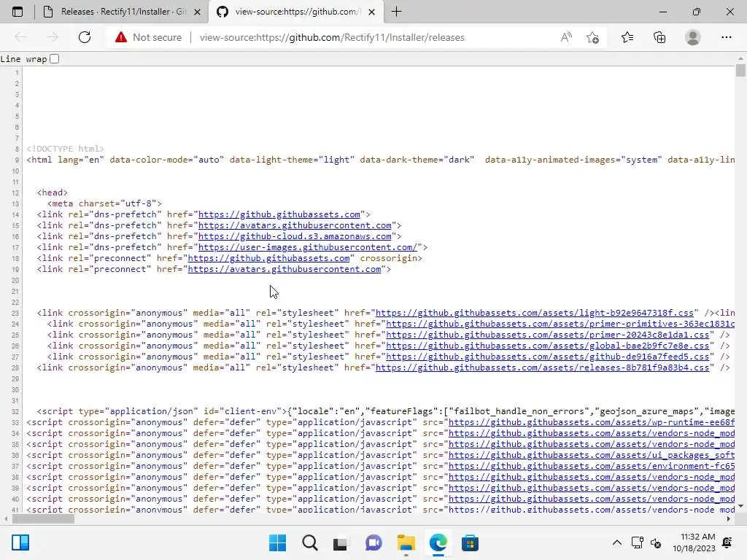Open the Widgets panel on taskbar
The height and width of the screenshot is (560, 747).
pos(20,542)
